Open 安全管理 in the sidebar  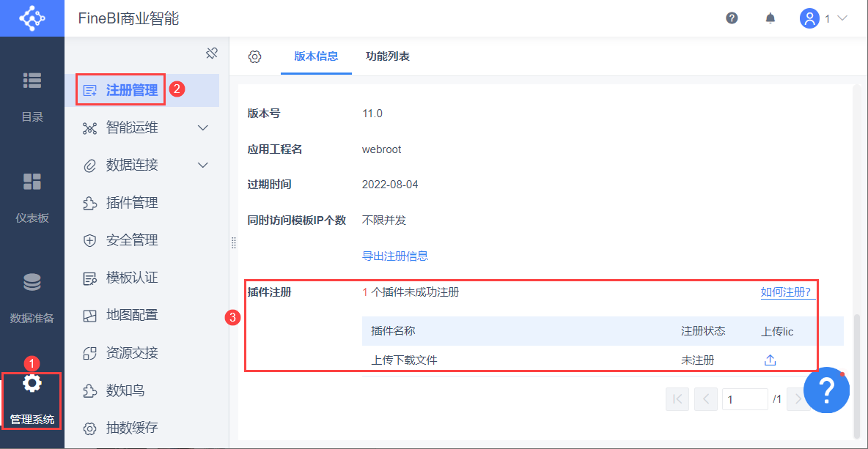(132, 240)
